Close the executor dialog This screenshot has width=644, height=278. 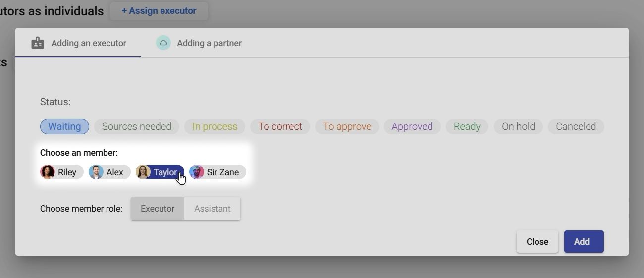pos(537,242)
